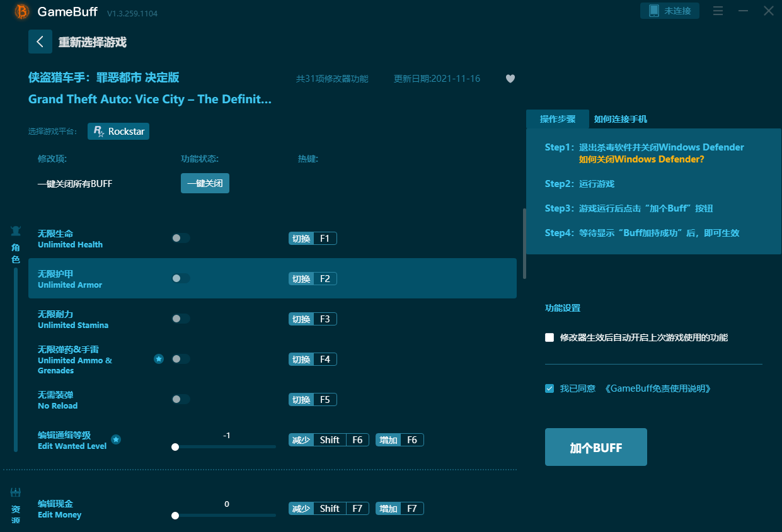Click F7 increase money hotkey
This screenshot has height=532, width=782.
point(400,509)
